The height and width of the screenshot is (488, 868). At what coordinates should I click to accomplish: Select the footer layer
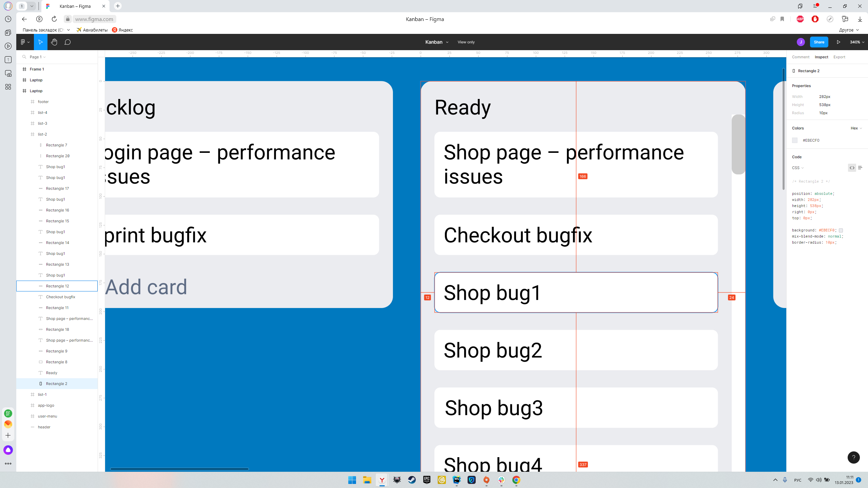pos(57,102)
